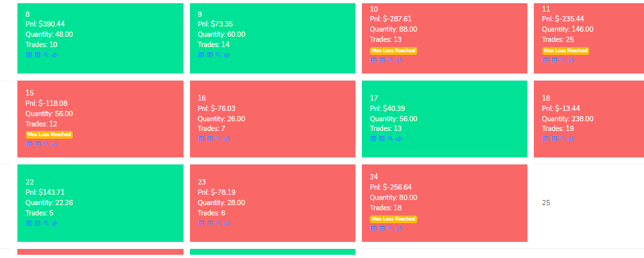The height and width of the screenshot is (258, 644).
Task: Click the magnifier icon on day 23
Action: pyautogui.click(x=218, y=223)
